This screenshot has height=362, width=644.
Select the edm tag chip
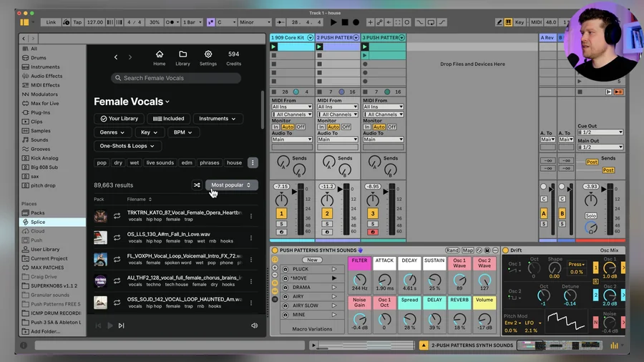[187, 162]
